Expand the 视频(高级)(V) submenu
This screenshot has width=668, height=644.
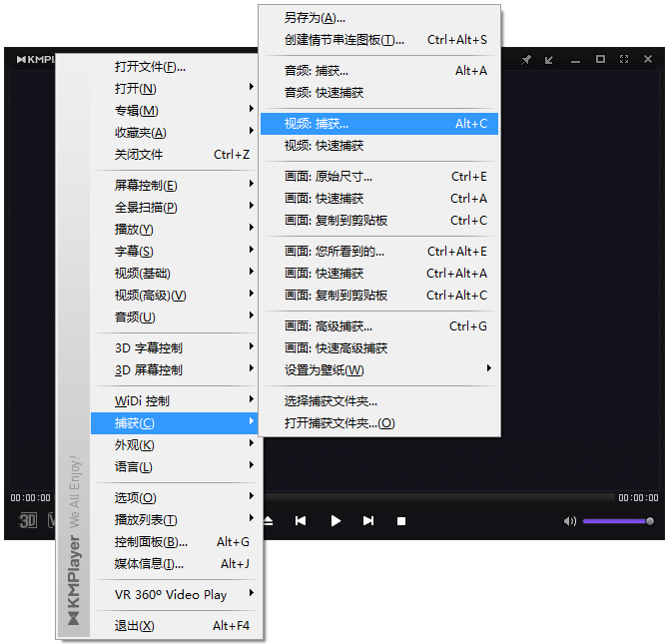point(175,296)
